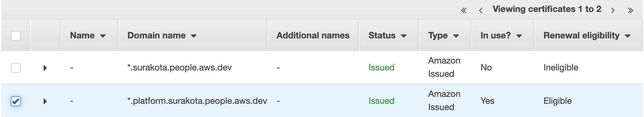Open the In use? column sort dropdown

[519, 36]
